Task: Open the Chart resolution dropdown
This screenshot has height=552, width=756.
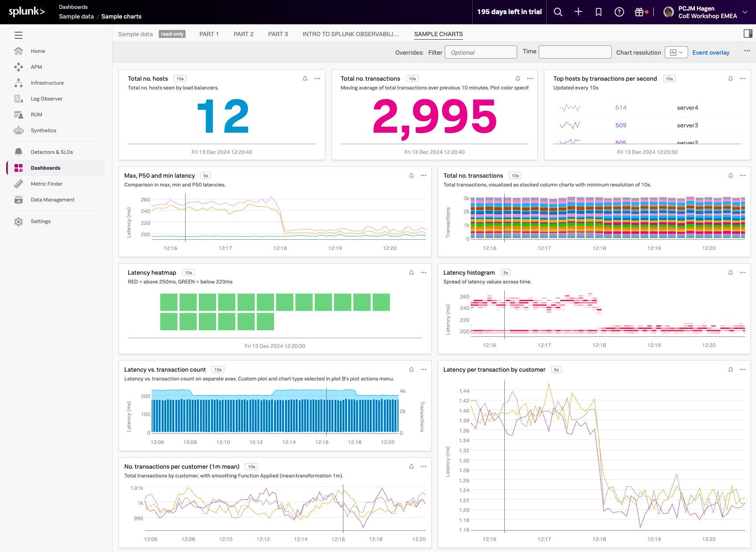Action: pyautogui.click(x=676, y=52)
